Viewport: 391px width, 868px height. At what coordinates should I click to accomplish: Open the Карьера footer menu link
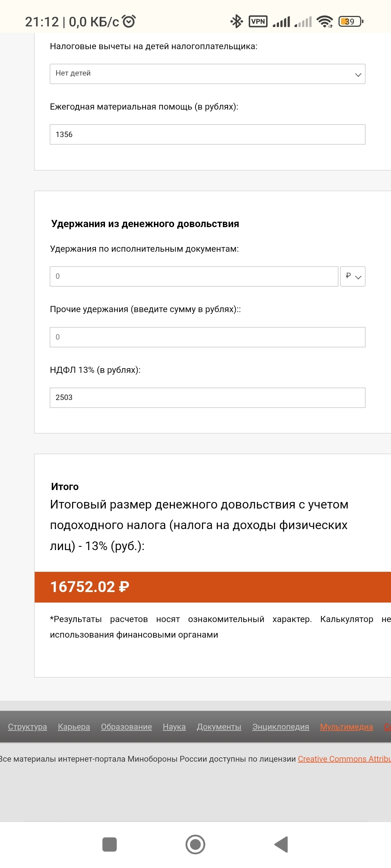tap(74, 727)
